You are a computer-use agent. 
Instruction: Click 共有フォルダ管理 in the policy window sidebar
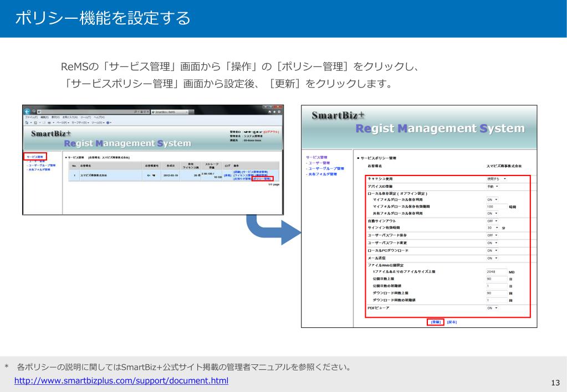pyautogui.click(x=321, y=174)
